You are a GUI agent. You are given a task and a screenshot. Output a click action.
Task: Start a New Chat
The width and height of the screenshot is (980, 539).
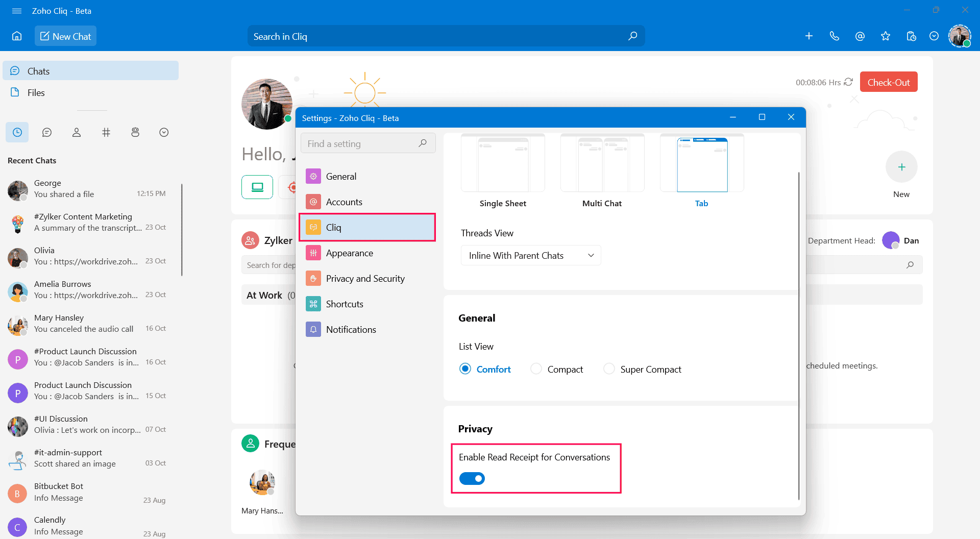point(65,36)
